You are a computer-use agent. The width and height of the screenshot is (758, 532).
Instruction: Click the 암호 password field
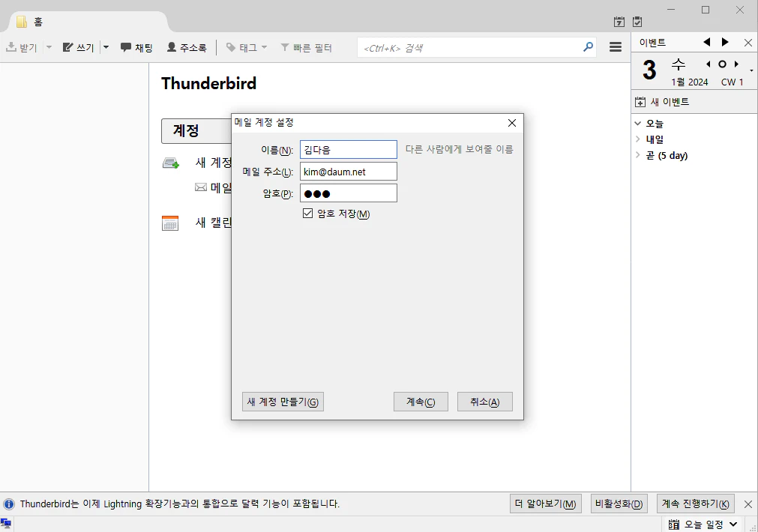pyautogui.click(x=349, y=193)
